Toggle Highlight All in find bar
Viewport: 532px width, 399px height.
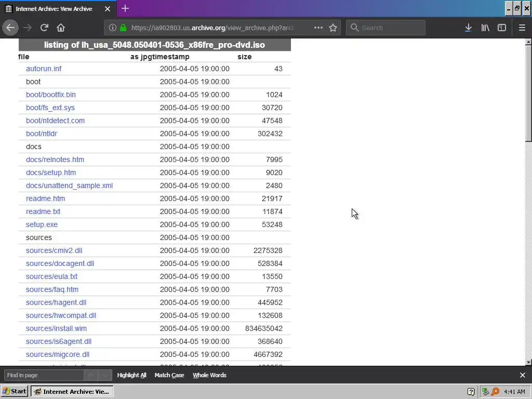[131, 375]
